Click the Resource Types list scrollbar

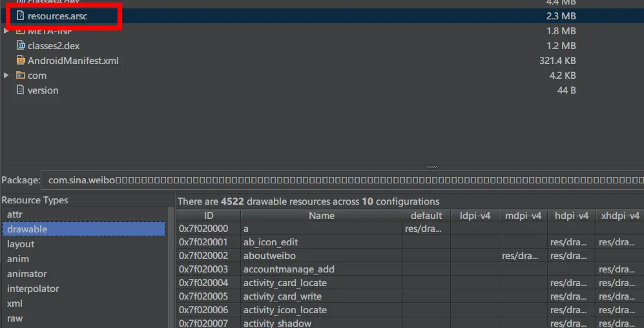tap(171, 267)
